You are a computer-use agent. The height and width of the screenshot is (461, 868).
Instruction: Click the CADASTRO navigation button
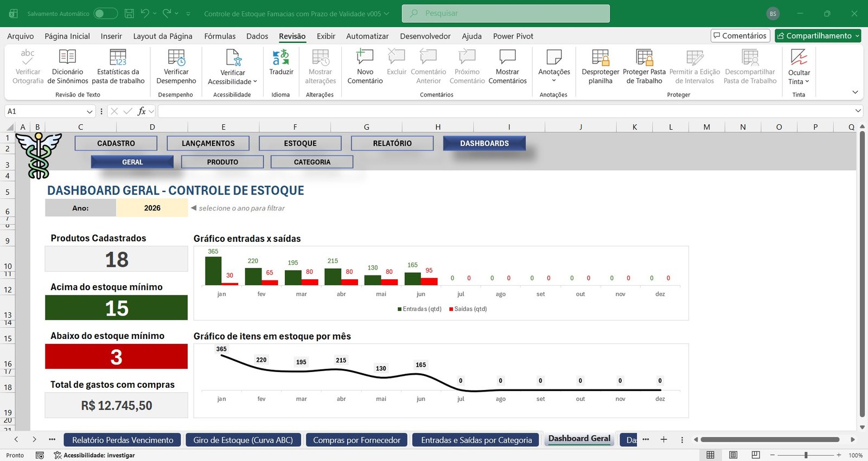[x=116, y=143]
